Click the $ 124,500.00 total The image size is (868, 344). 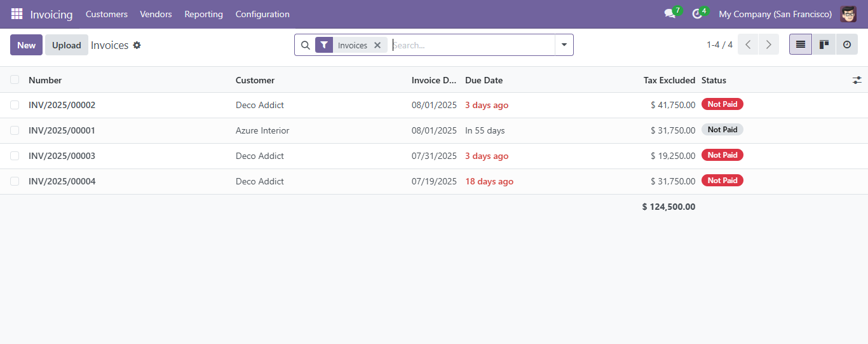tap(668, 207)
